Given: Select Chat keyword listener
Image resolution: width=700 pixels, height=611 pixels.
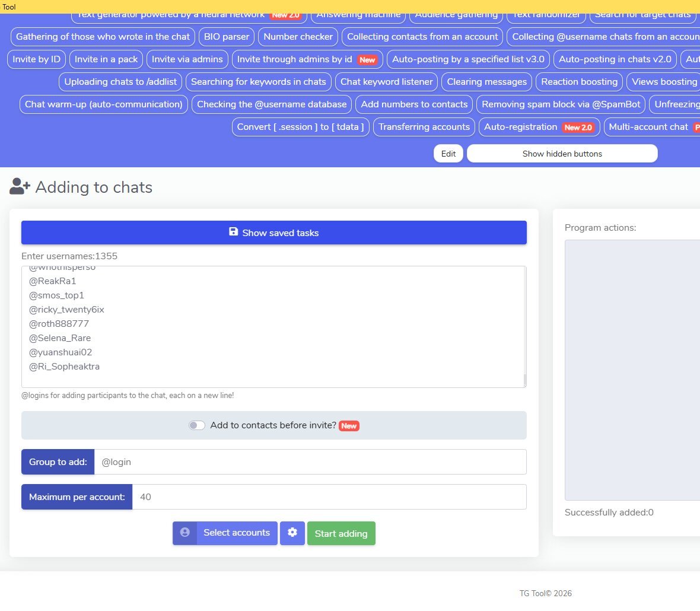Looking at the screenshot, I should point(386,82).
